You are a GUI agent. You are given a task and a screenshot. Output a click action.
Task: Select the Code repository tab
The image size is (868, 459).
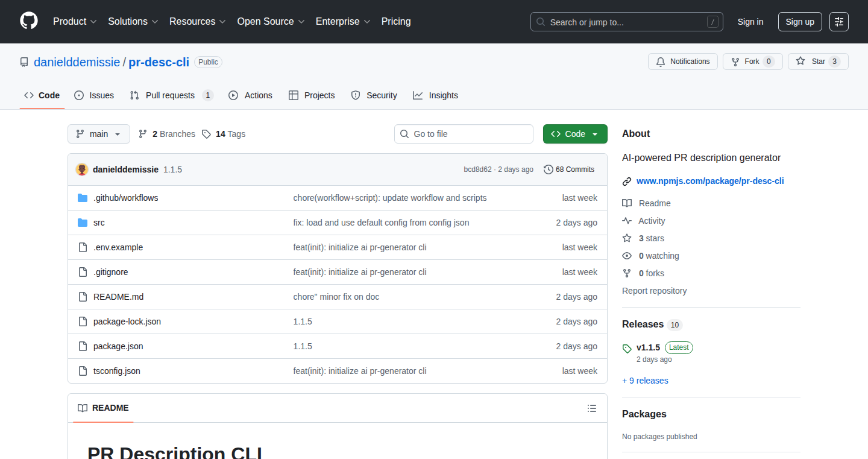click(42, 95)
